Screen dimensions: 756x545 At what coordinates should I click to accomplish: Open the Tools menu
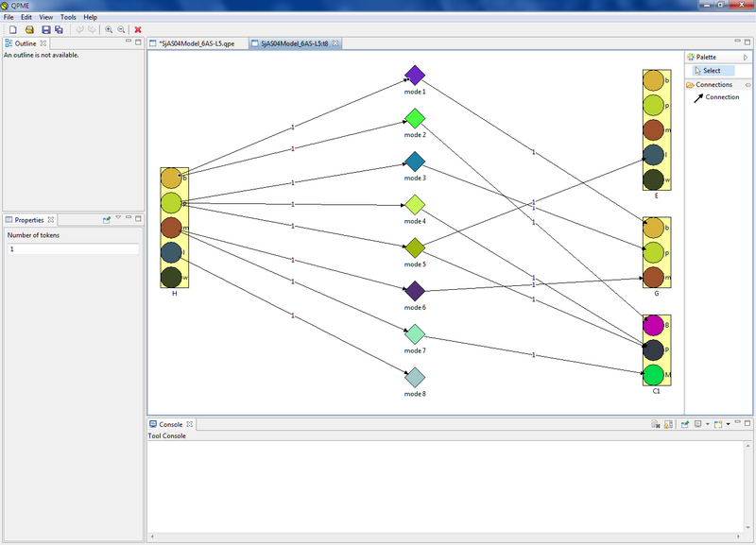tap(68, 17)
